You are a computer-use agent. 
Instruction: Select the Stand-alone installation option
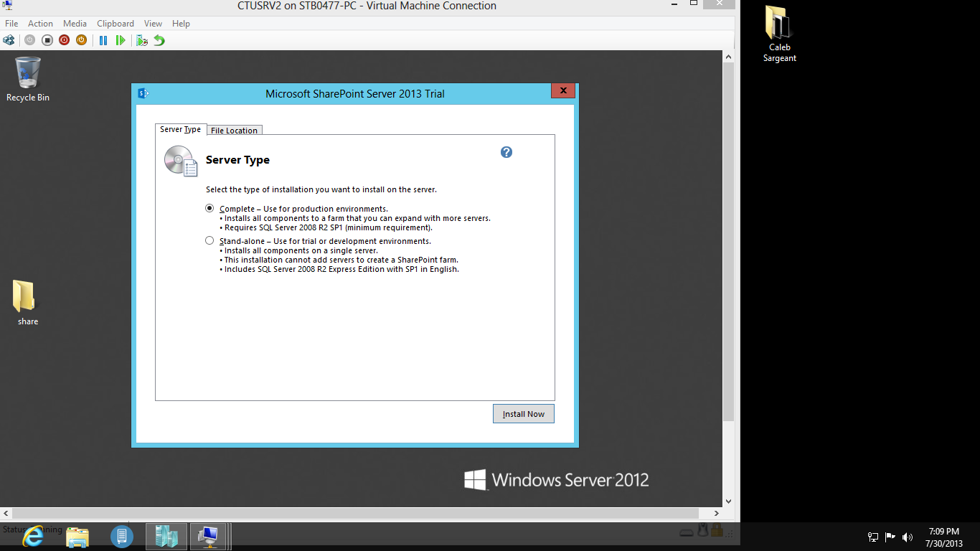(x=209, y=241)
